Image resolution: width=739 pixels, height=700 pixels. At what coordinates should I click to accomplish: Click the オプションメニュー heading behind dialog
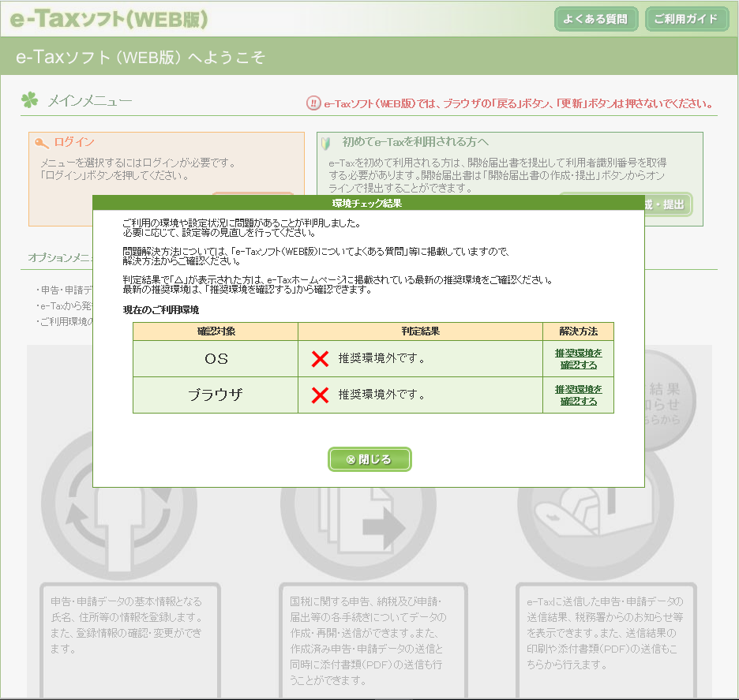click(60, 257)
